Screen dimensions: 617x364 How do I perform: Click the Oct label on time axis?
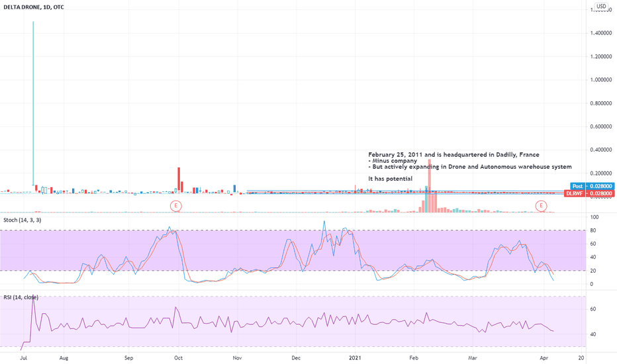tap(178, 357)
